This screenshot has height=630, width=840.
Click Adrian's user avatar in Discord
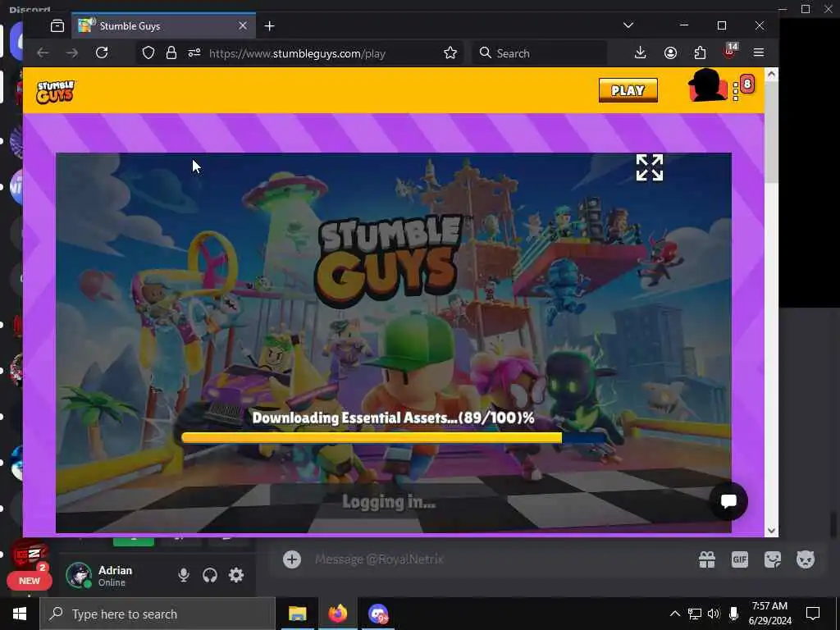tap(79, 575)
